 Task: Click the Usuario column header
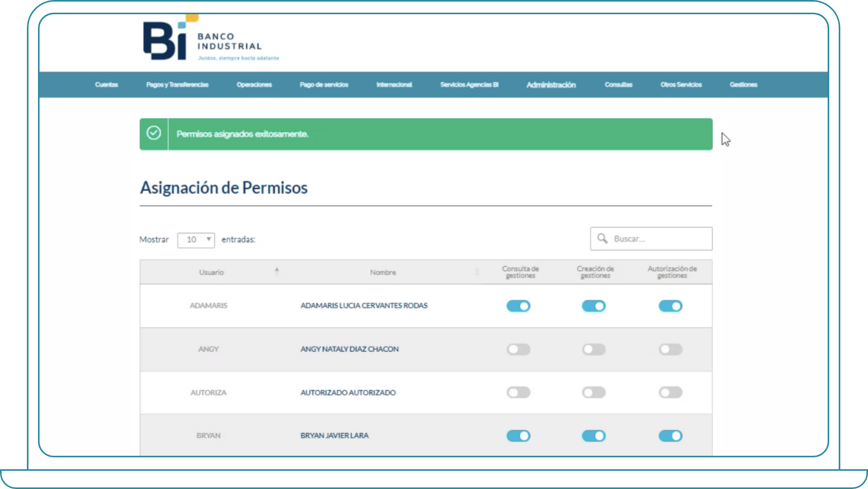click(x=211, y=272)
